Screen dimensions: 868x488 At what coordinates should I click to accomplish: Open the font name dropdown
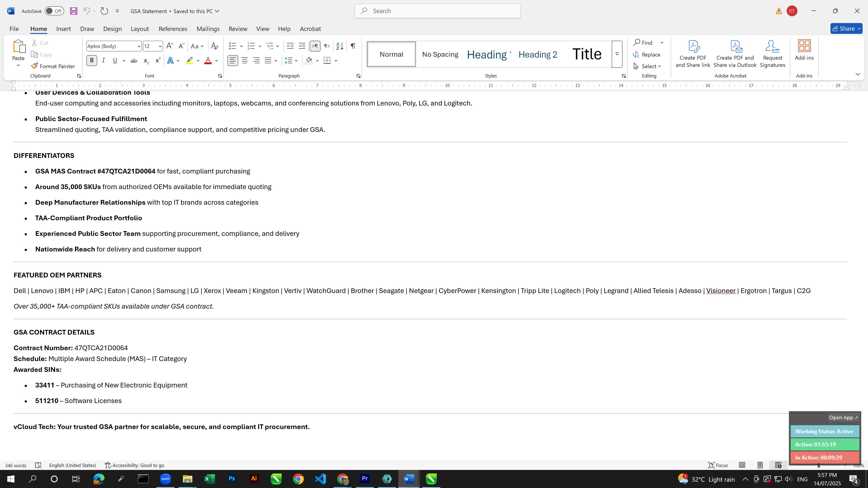[x=139, y=46]
